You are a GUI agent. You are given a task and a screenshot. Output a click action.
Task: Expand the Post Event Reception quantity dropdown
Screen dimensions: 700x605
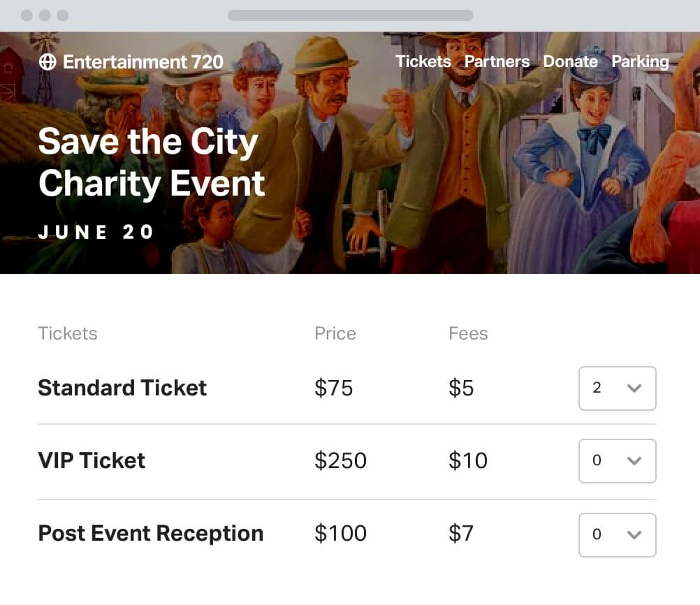click(x=617, y=535)
